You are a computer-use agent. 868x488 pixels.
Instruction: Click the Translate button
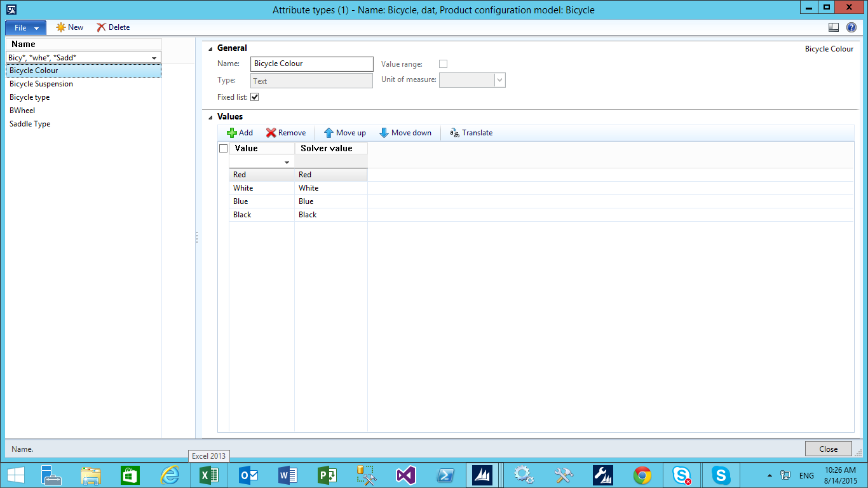click(x=471, y=133)
